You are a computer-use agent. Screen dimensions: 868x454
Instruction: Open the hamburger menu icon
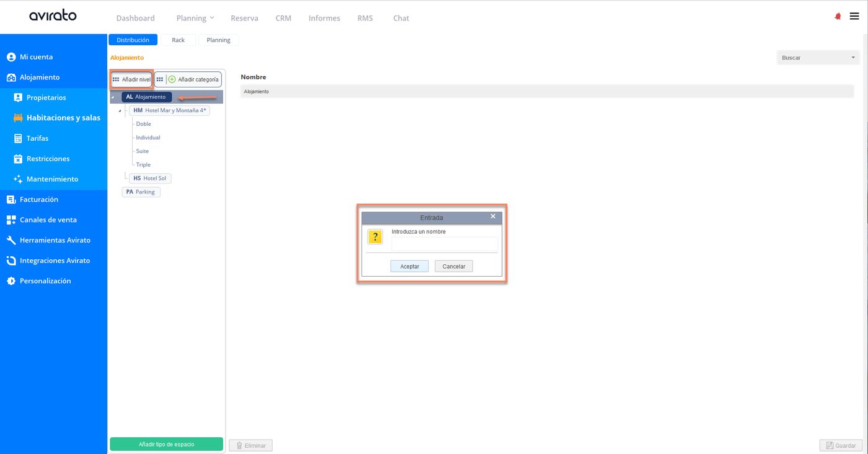(854, 17)
